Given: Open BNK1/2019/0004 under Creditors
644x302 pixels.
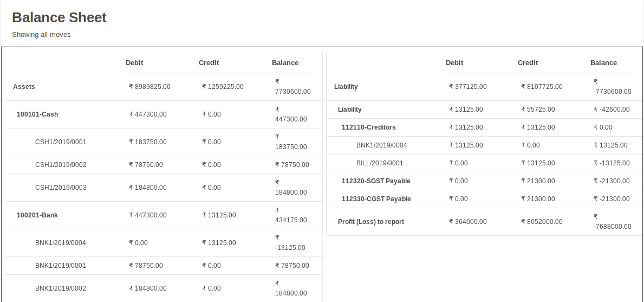Looking at the screenshot, I should 381,145.
